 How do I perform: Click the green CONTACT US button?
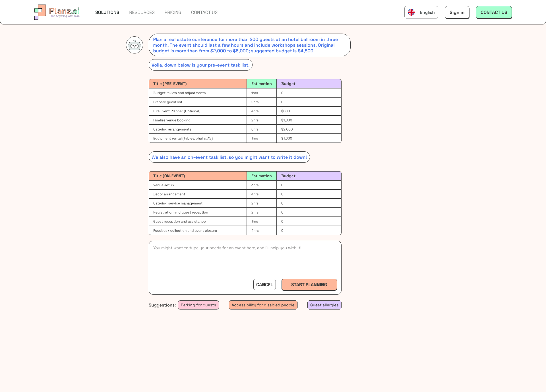(x=494, y=13)
